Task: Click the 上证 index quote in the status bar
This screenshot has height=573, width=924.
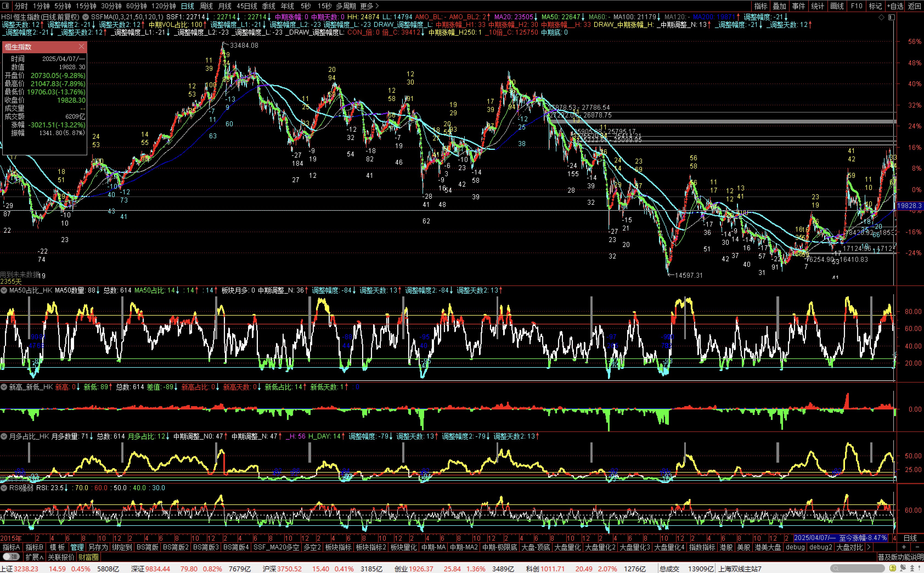Action: coord(60,568)
